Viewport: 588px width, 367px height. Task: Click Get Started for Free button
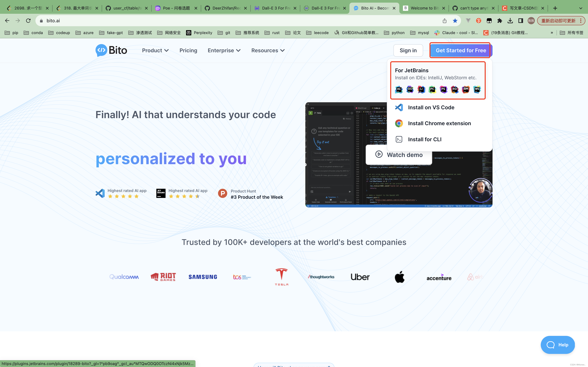point(460,50)
